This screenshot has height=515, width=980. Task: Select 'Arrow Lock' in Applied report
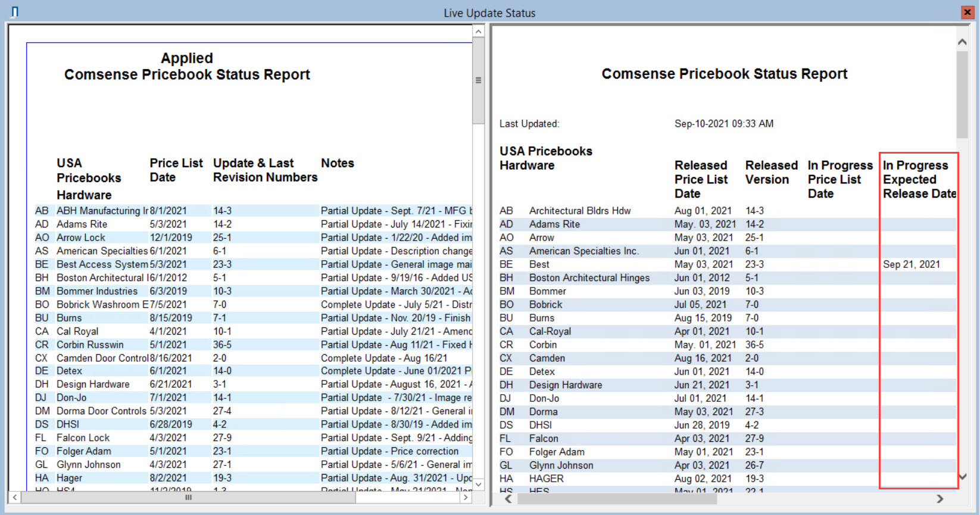80,238
